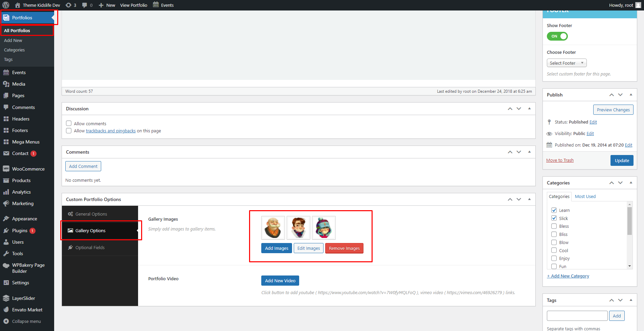Open the General Options tab
The width and height of the screenshot is (644, 331).
100,214
